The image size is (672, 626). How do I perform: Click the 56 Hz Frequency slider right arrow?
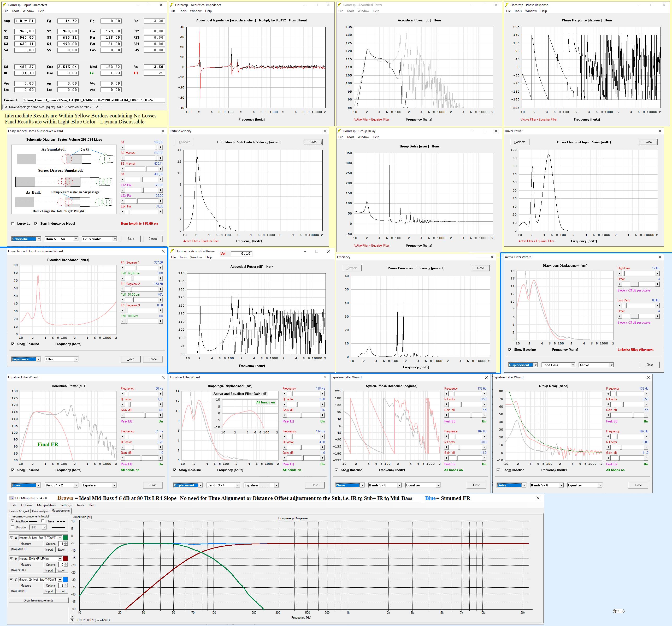(x=161, y=394)
